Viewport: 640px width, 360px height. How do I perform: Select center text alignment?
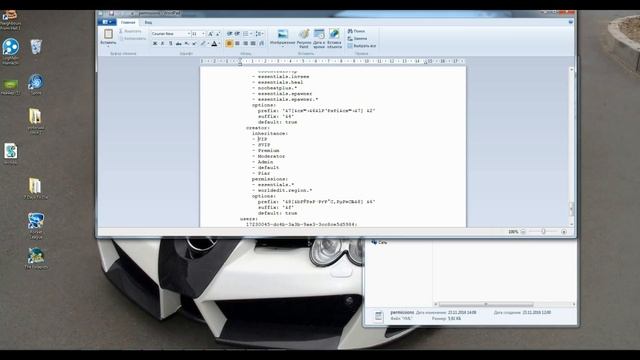click(x=237, y=43)
